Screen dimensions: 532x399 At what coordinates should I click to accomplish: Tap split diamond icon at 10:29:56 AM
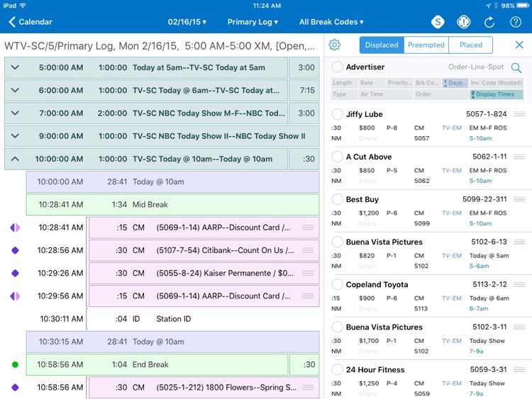(x=15, y=296)
